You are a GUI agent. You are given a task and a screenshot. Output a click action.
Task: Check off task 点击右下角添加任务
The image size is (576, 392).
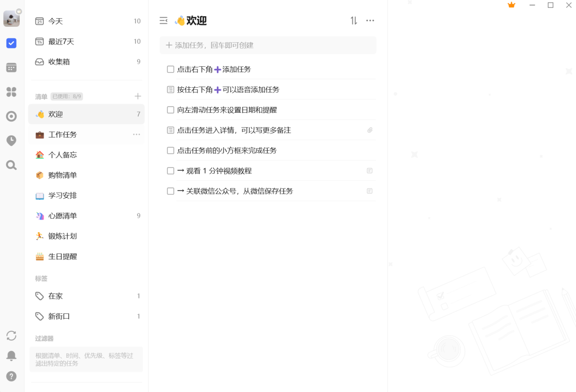tap(170, 69)
